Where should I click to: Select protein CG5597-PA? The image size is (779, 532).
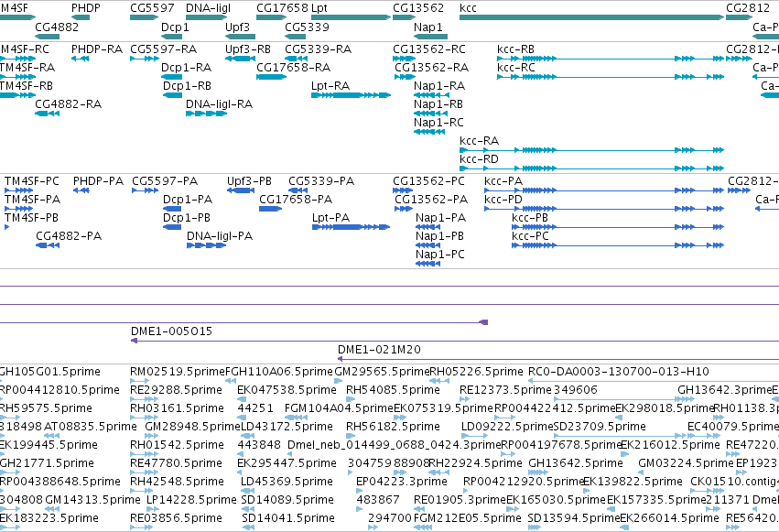pyautogui.click(x=146, y=190)
